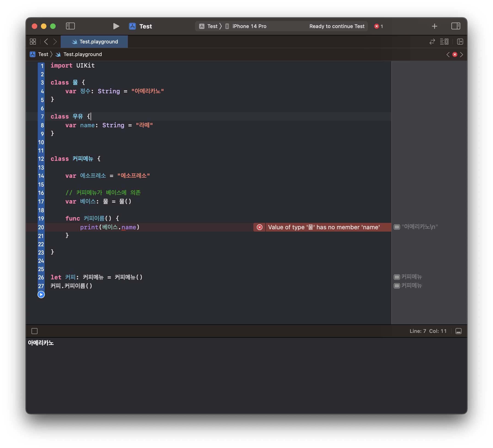
Task: Toggle the right inspector panel
Action: pyautogui.click(x=456, y=26)
